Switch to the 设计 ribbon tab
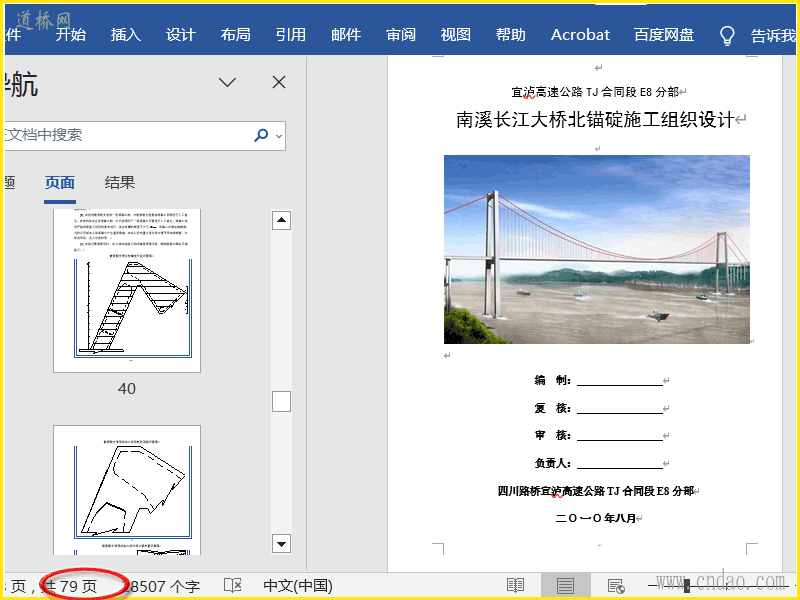The image size is (800, 600). (x=181, y=35)
